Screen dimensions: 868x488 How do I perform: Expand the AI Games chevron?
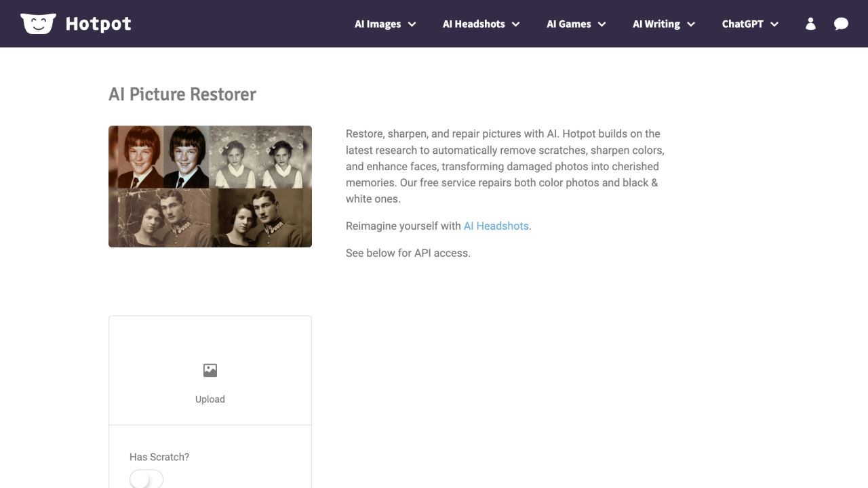coord(601,24)
